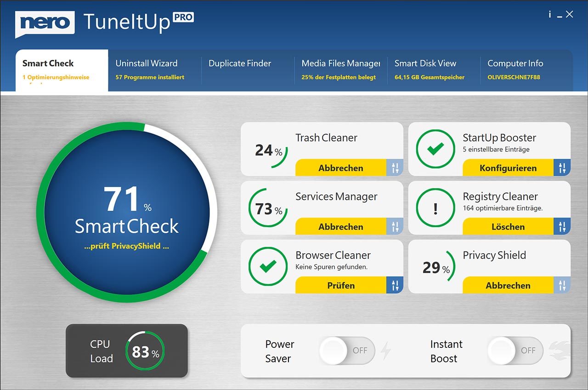Click the Browser Cleaner green checkmark icon

(x=268, y=266)
